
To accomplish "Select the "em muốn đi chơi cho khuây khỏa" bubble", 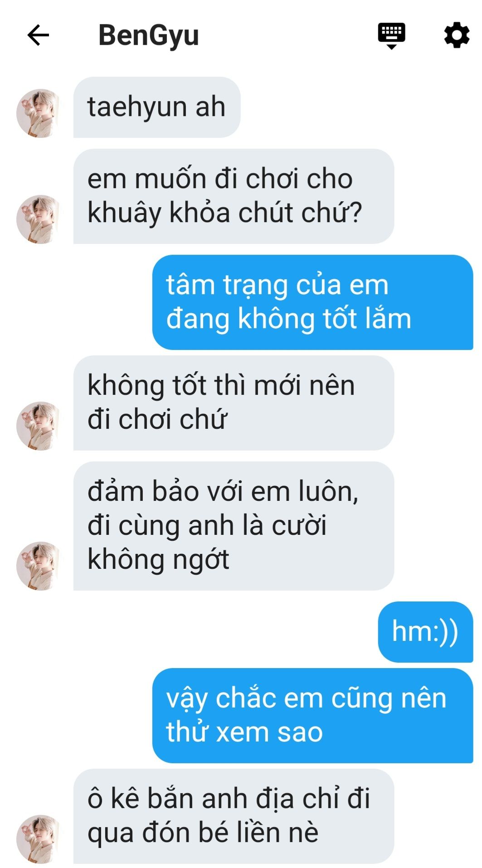I will [234, 196].
